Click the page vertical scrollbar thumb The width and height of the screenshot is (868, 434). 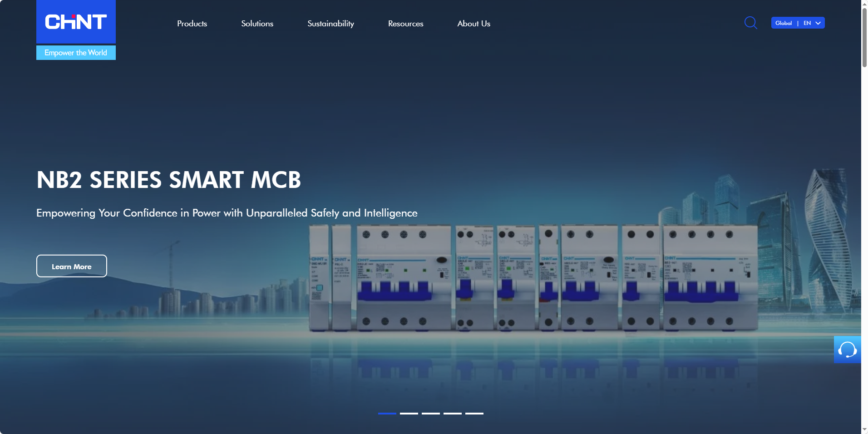(864, 37)
